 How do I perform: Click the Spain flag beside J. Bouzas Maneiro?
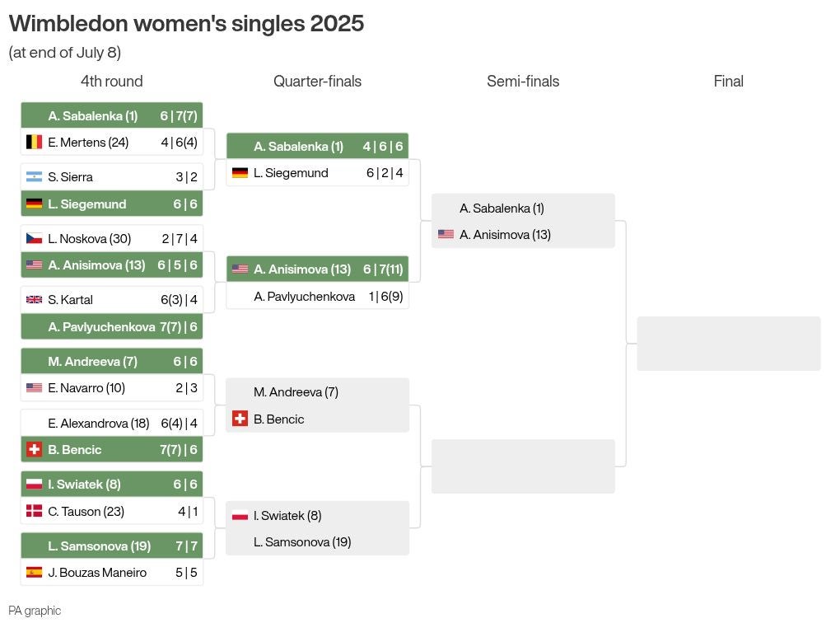(x=34, y=573)
